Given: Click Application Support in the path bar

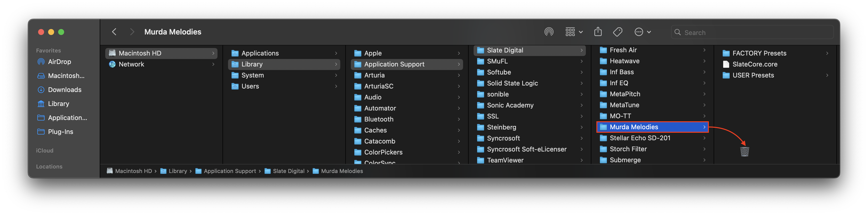Looking at the screenshot, I should pos(226,171).
